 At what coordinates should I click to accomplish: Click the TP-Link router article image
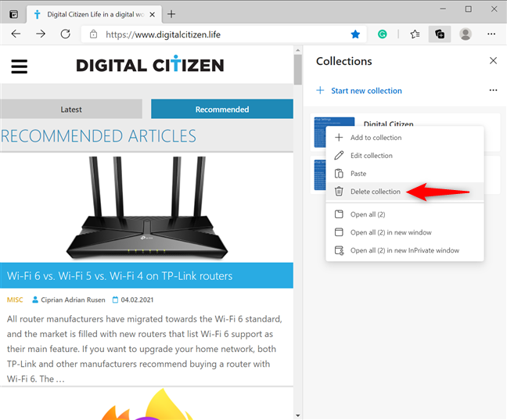147,208
